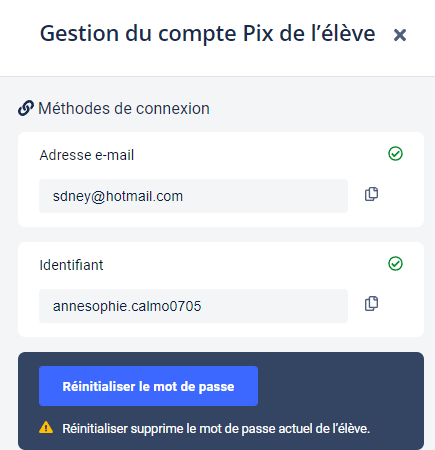
Task: Click Réinitialiser le mot de passe button
Action: 148,386
